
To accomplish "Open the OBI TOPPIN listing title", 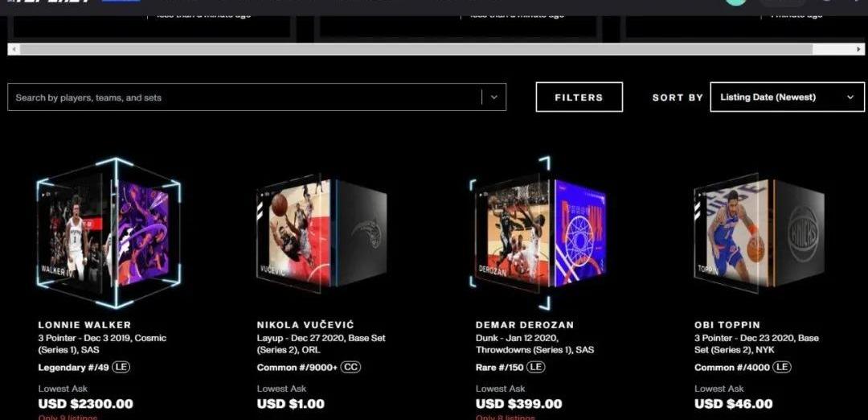I will click(x=727, y=325).
